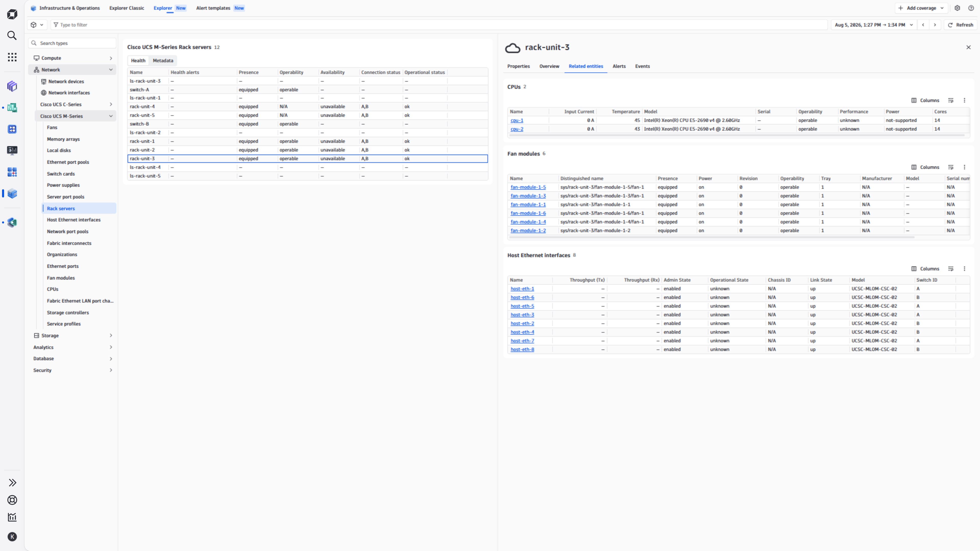The image size is (980, 551).
Task: Open Columns settings for the CPUs table
Action: (x=925, y=101)
